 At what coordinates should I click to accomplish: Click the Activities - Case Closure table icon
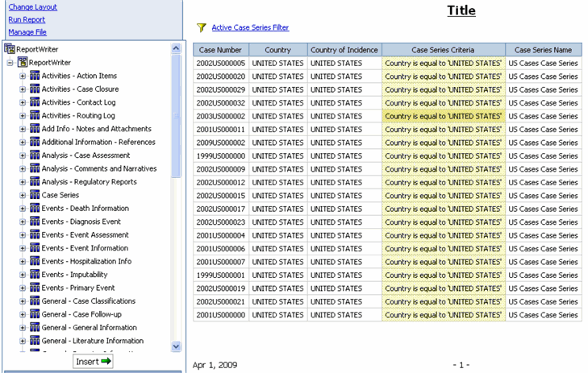coord(35,89)
